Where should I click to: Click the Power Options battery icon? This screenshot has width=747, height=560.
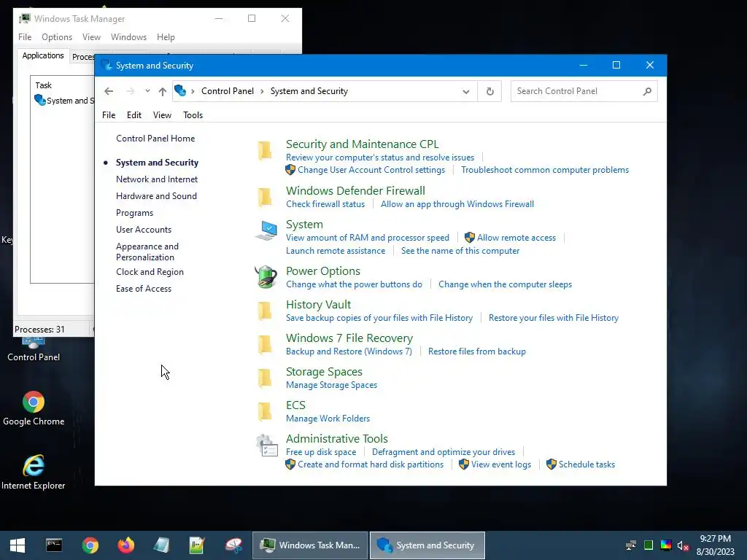[x=266, y=276]
